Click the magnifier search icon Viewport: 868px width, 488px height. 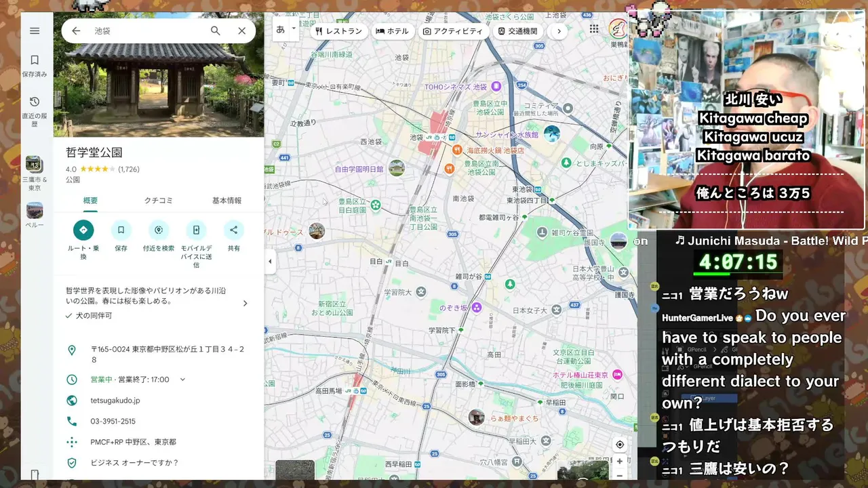point(216,30)
